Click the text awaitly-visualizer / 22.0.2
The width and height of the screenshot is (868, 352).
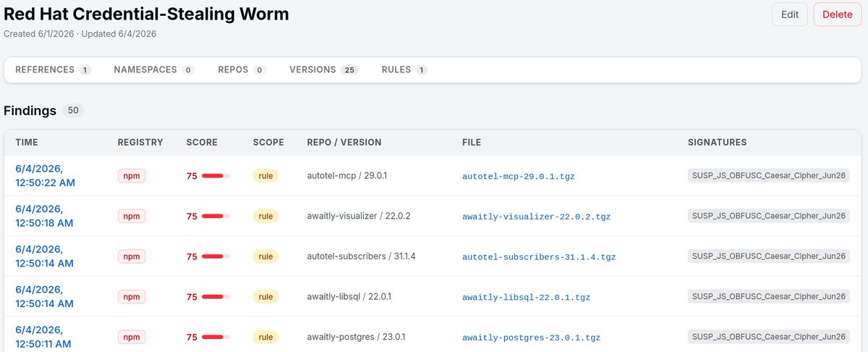pos(359,216)
